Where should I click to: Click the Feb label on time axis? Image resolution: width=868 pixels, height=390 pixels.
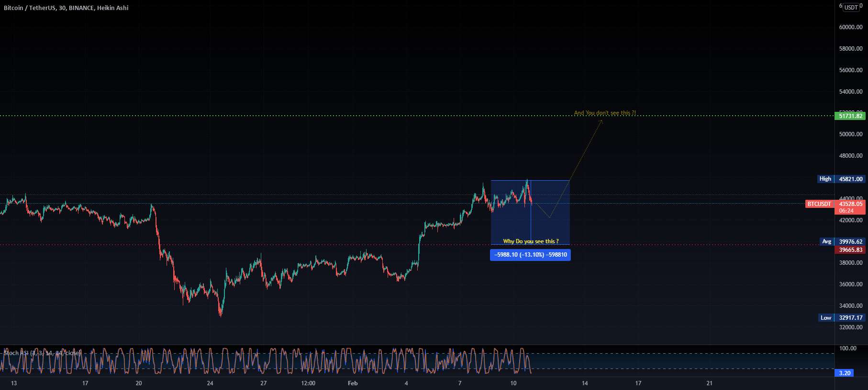click(x=353, y=383)
